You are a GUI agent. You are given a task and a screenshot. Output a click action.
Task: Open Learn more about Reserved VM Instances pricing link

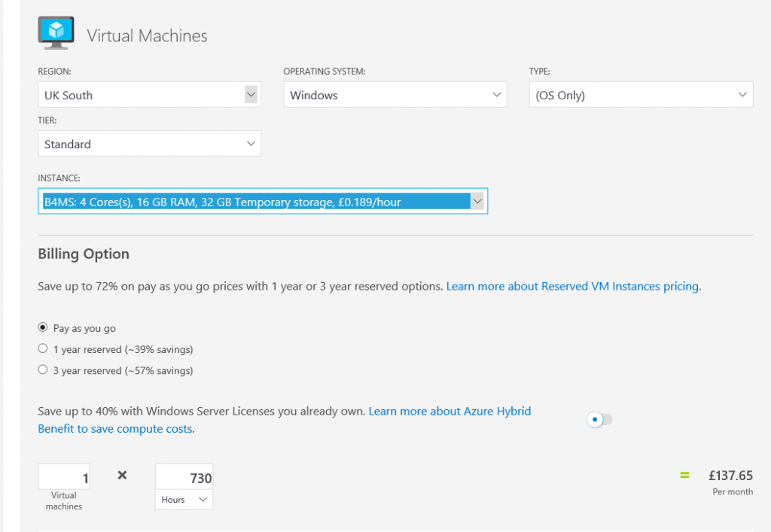point(572,287)
